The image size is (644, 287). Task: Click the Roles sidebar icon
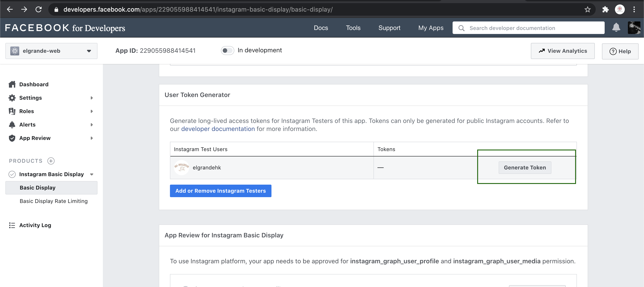(12, 111)
